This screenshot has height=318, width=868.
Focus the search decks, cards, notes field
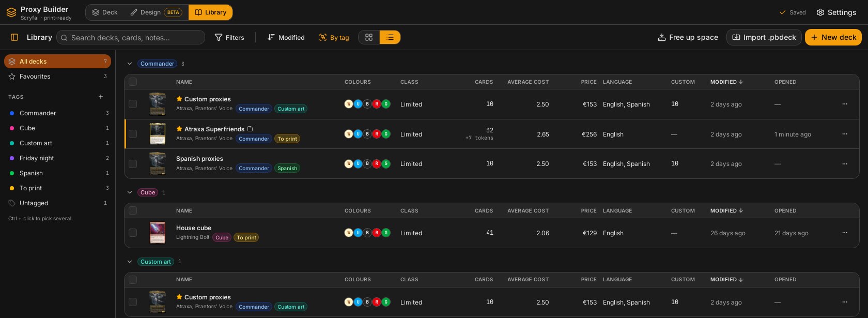tap(131, 37)
